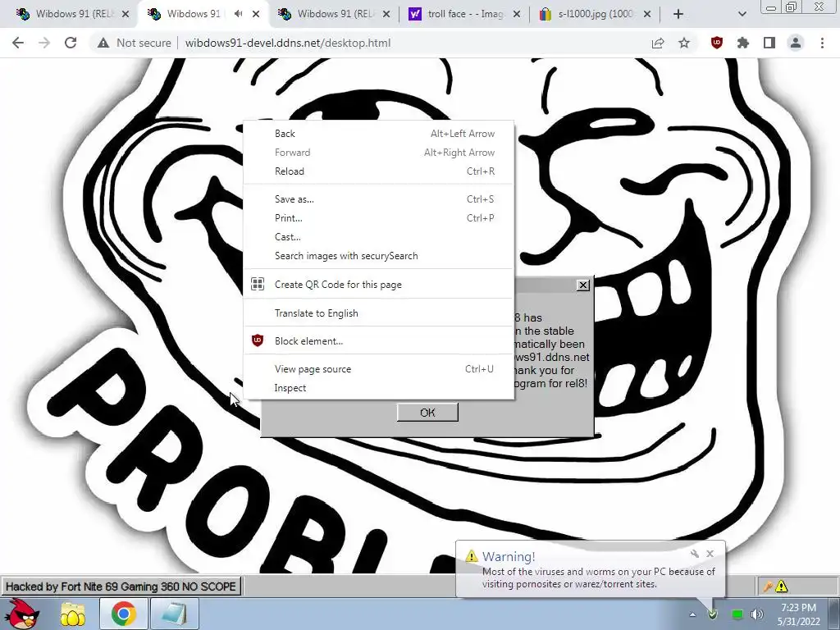Show hidden tray icons arrow
Screen dimensions: 840x630
pyautogui.click(x=692, y=614)
